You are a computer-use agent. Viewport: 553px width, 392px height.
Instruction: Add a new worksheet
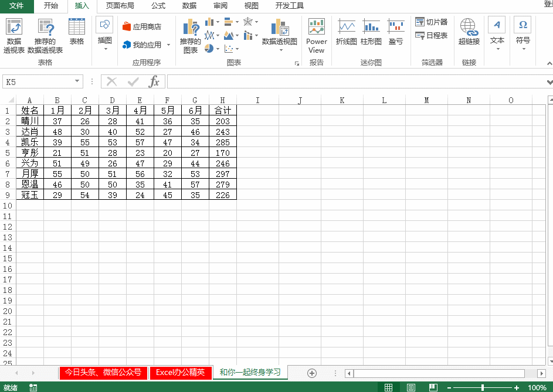[312, 373]
